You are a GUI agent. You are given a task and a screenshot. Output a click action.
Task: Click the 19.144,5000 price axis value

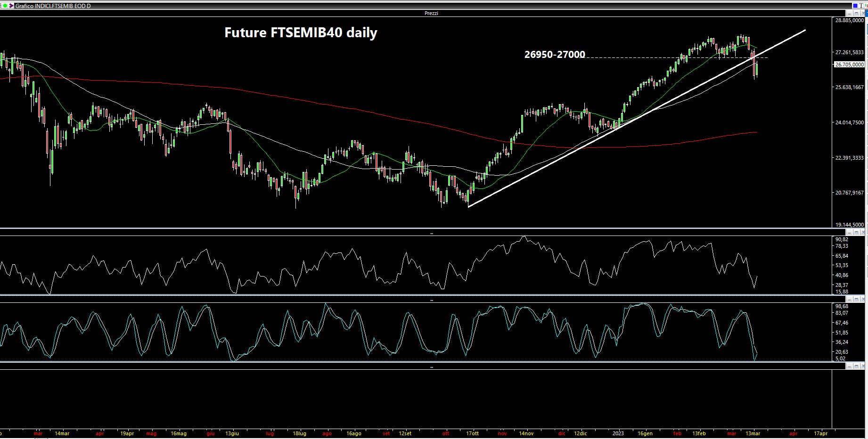[850, 225]
